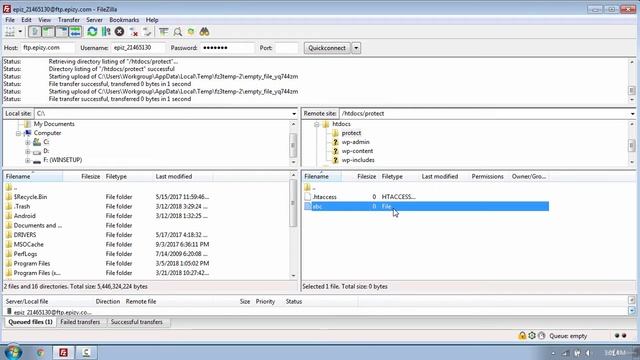
Task: Open the Remote site path dropdown
Action: pos(632,114)
